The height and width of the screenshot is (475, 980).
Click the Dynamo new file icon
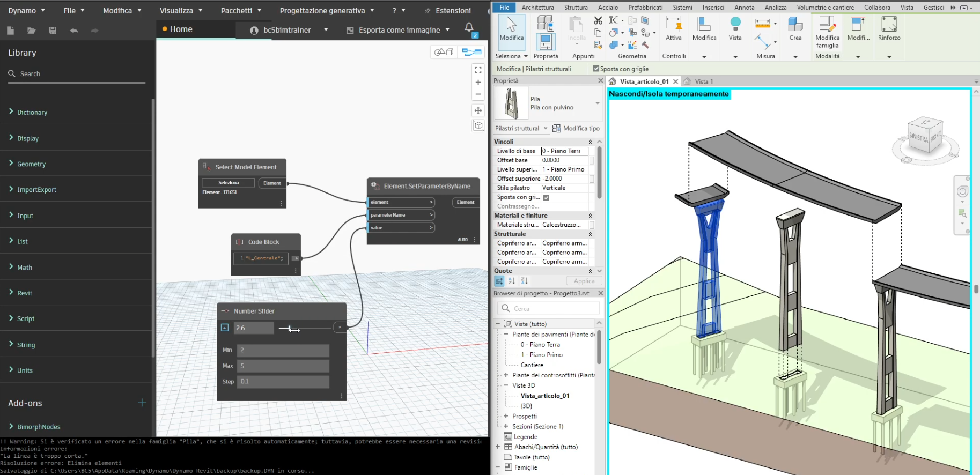10,31
